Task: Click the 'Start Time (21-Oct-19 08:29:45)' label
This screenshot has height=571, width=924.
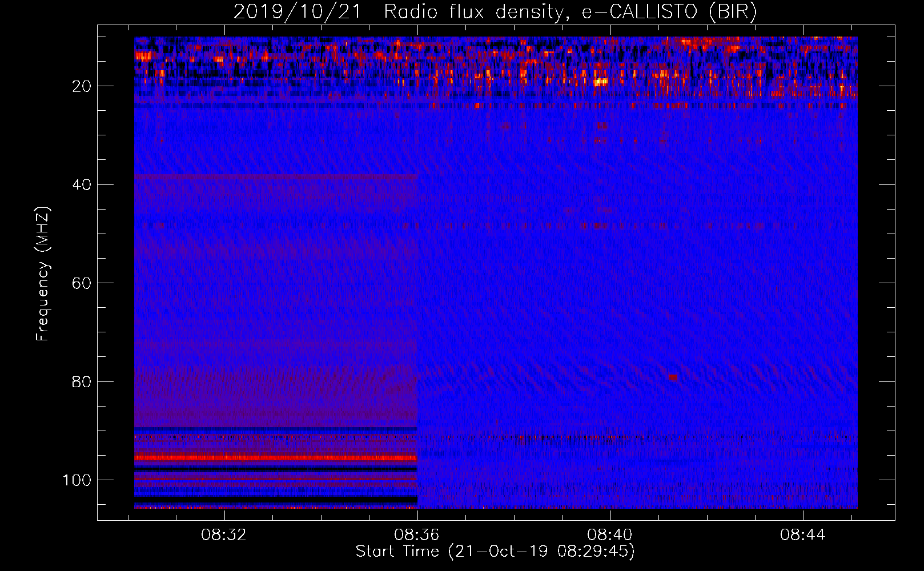Action: click(495, 552)
